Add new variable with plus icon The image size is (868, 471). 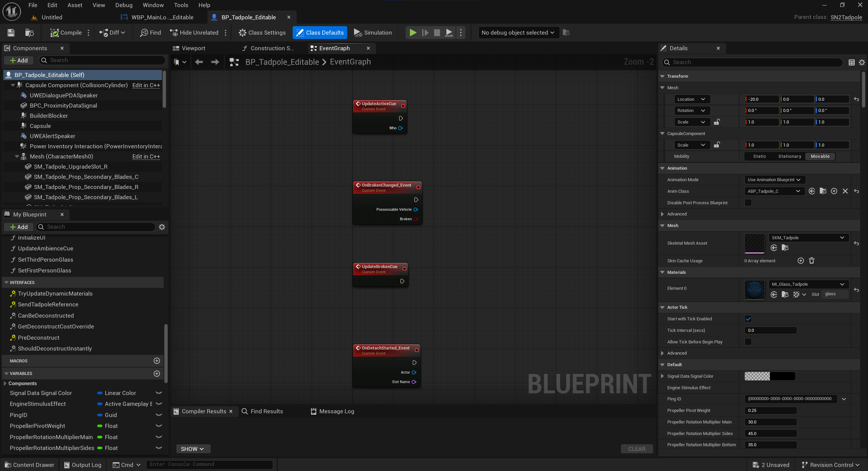click(156, 374)
